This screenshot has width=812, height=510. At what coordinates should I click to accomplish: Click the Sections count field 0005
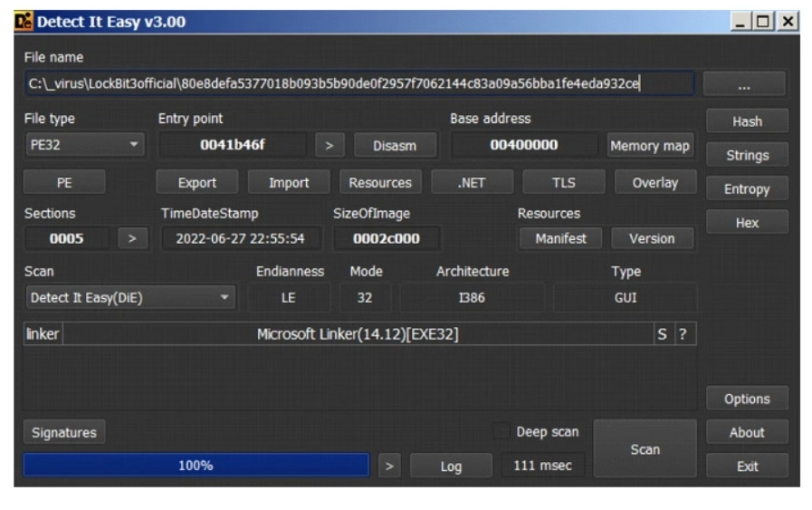(66, 238)
